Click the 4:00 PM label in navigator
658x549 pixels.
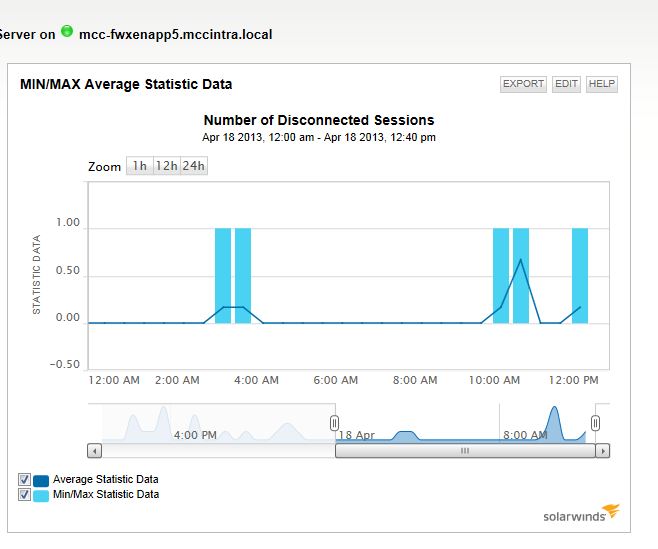(195, 435)
